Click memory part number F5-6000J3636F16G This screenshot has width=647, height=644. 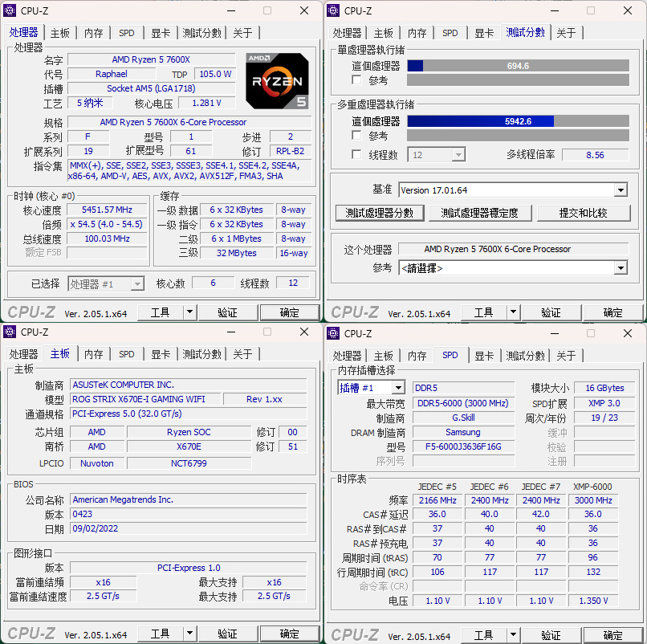click(x=463, y=446)
